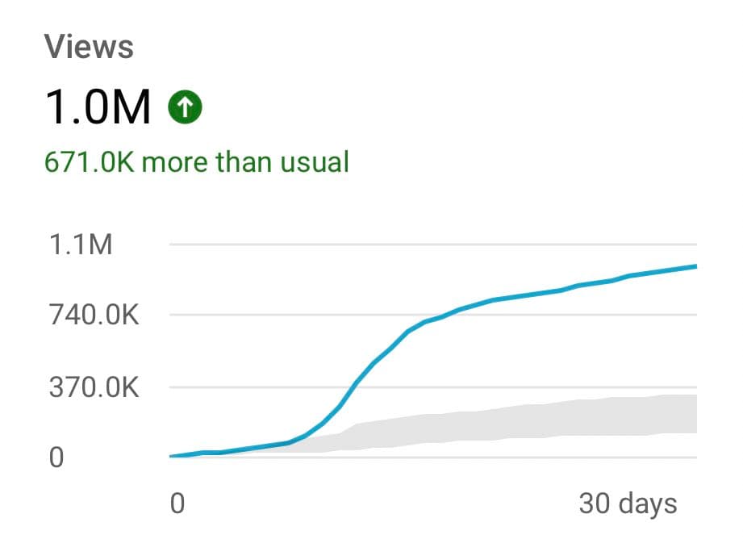The image size is (743, 560).
Task: Click the 0 label on the y-axis
Action: [x=56, y=458]
